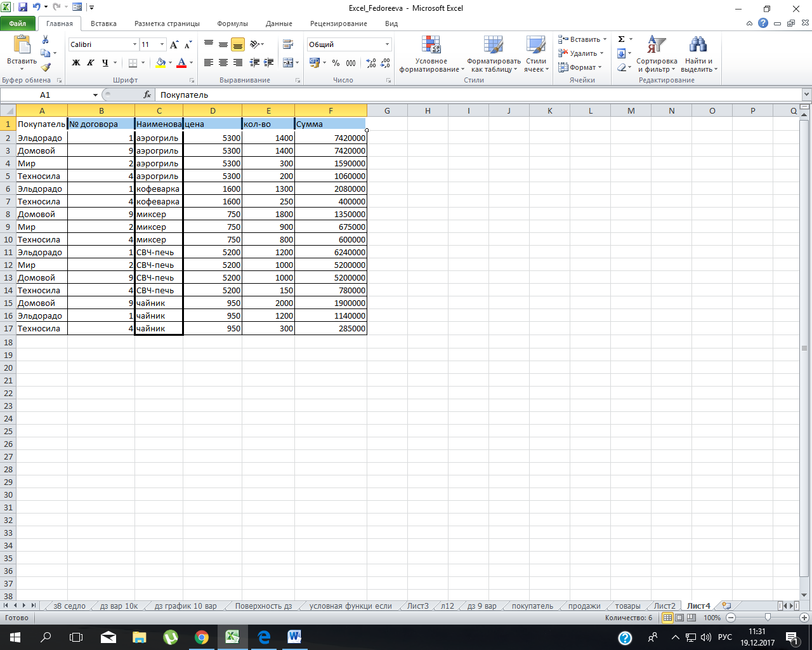This screenshot has width=812, height=650.
Task: Apply the cell borders icon
Action: [x=133, y=62]
